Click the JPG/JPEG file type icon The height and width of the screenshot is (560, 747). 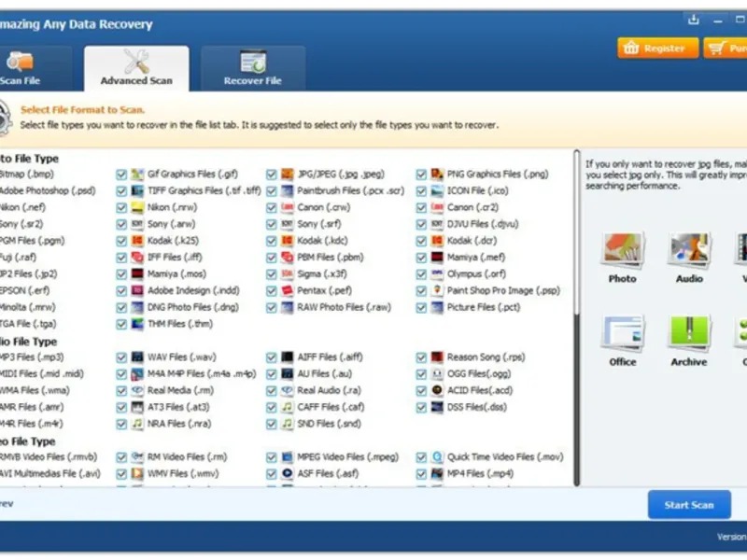point(288,175)
